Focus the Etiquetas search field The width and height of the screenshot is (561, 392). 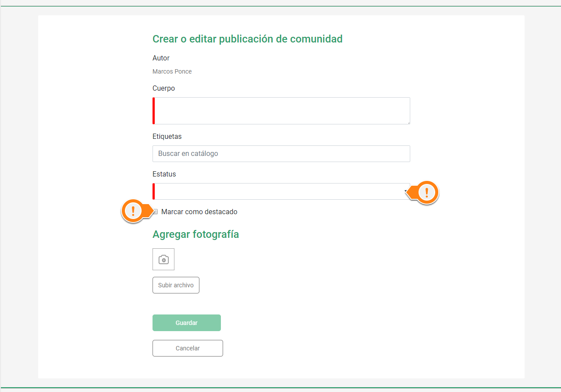[281, 154]
